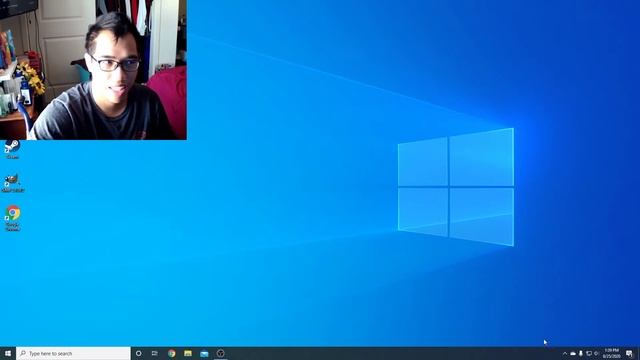This screenshot has width=640, height=360.
Task: Open network settings from tray icon
Action: 589,353
